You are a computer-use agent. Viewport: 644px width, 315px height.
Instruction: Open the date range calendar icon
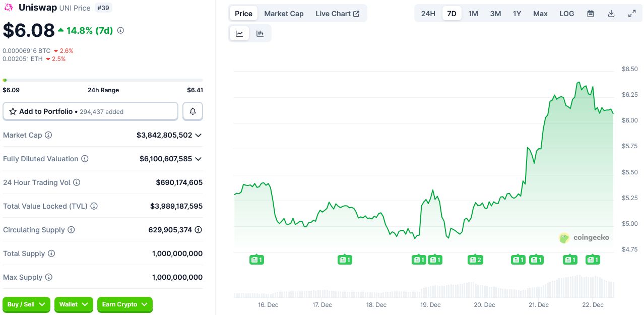click(x=590, y=14)
